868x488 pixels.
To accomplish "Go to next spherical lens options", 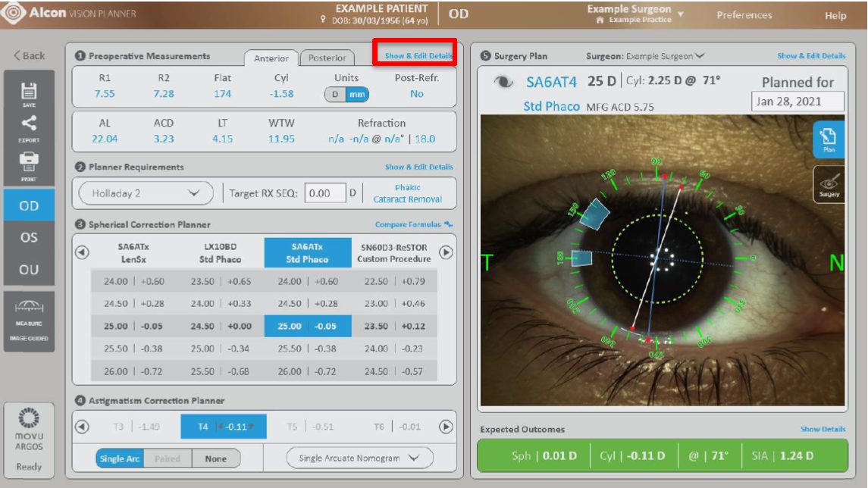I will 447,252.
